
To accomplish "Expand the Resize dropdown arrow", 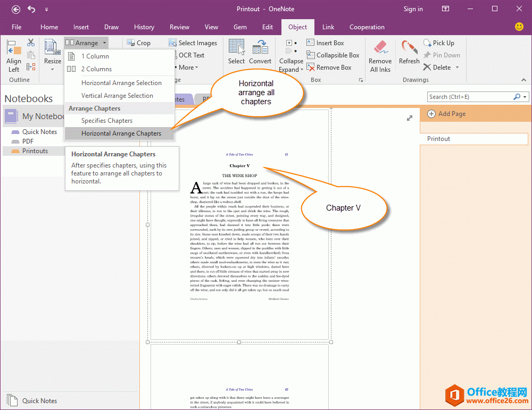I will point(53,70).
